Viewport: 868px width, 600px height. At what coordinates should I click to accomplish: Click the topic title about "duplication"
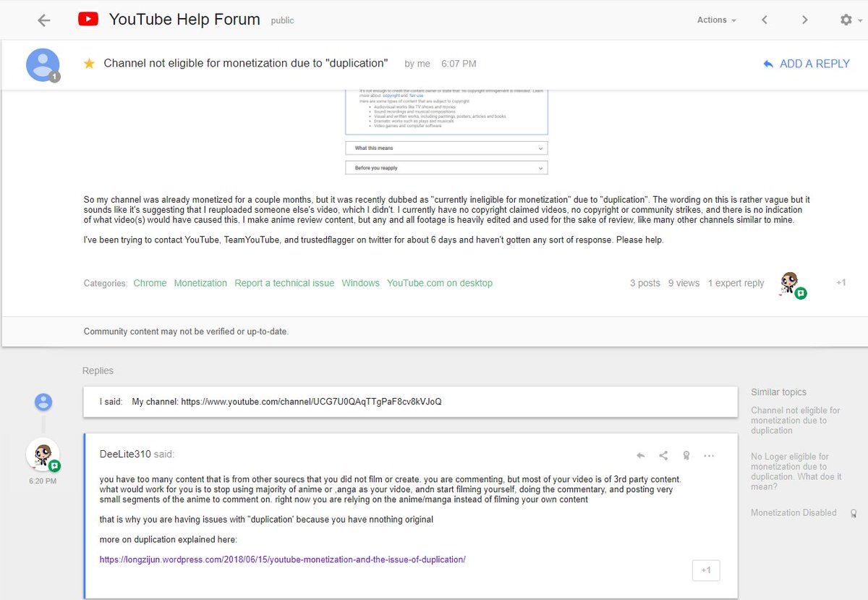[x=246, y=63]
